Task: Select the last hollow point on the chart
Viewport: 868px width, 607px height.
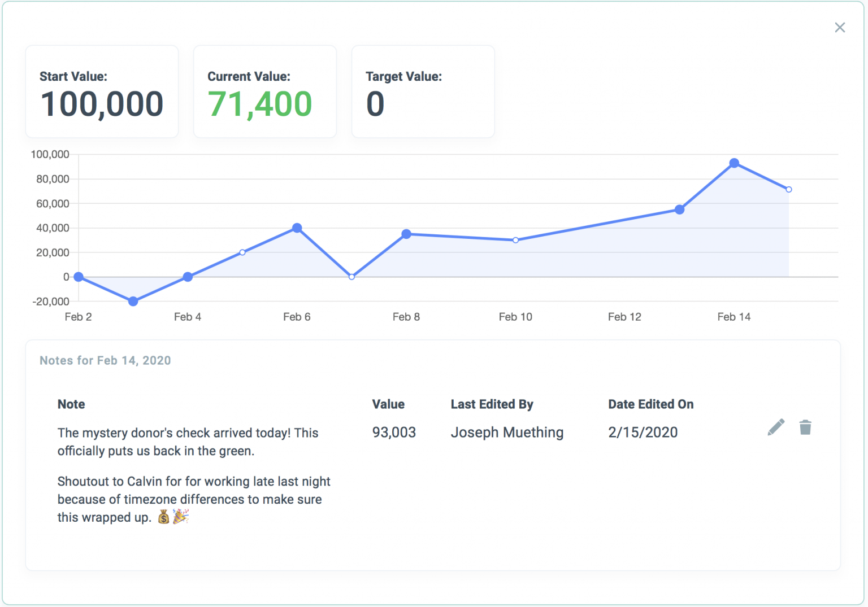Action: click(789, 190)
